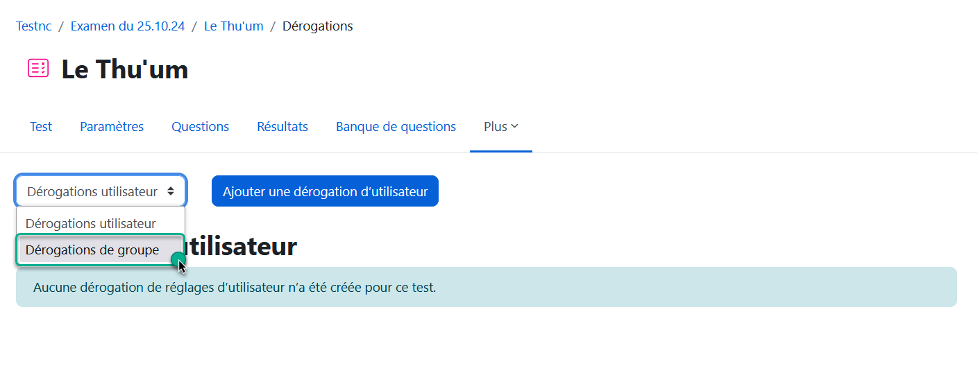Open the Paramètres tab

click(x=112, y=127)
